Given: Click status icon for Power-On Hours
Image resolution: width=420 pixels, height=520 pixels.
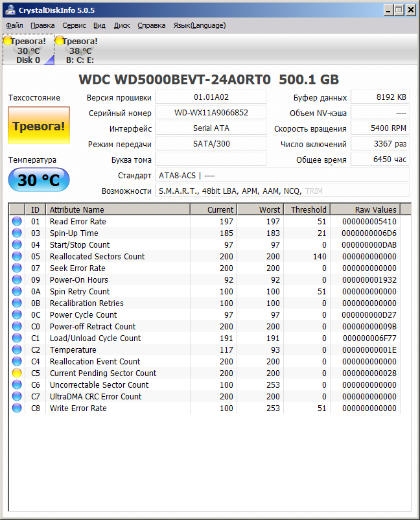Looking at the screenshot, I should click(17, 279).
